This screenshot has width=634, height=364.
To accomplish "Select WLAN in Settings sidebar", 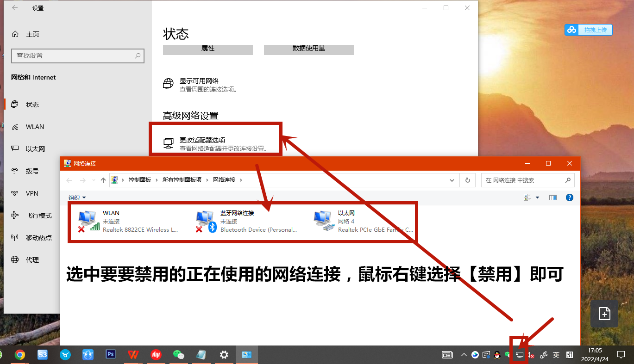I will [x=78, y=127].
